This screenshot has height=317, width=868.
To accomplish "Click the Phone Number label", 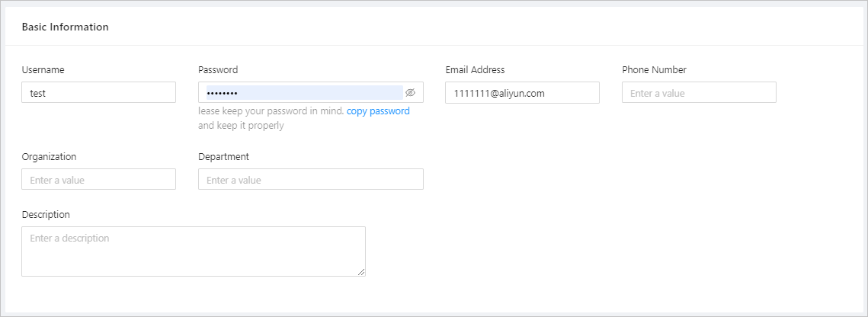I will (x=654, y=70).
